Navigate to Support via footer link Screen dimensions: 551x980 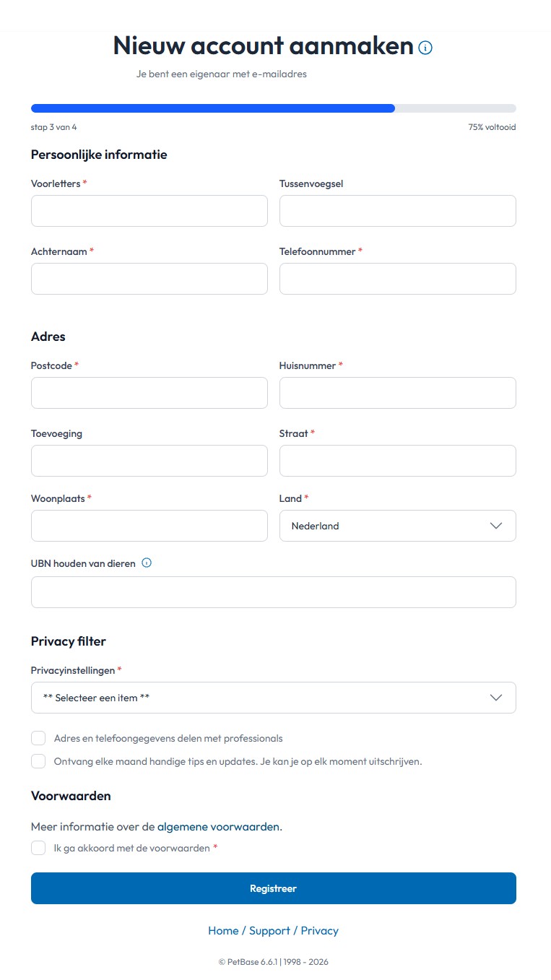268,930
